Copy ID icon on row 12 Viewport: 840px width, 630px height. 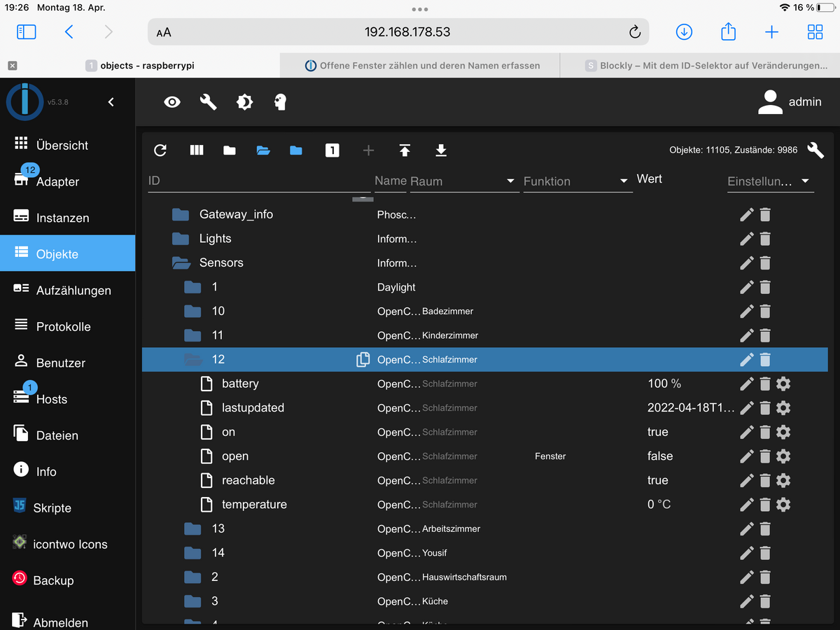[x=363, y=360]
